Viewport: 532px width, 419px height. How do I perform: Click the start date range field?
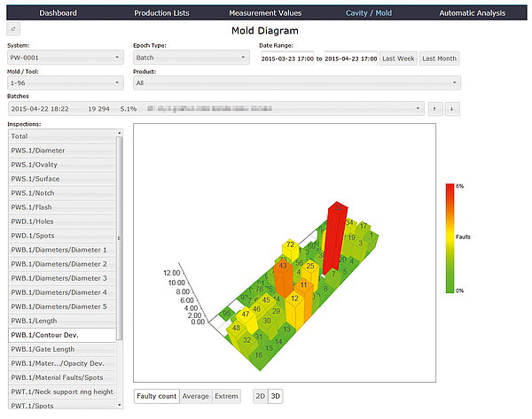tap(287, 58)
